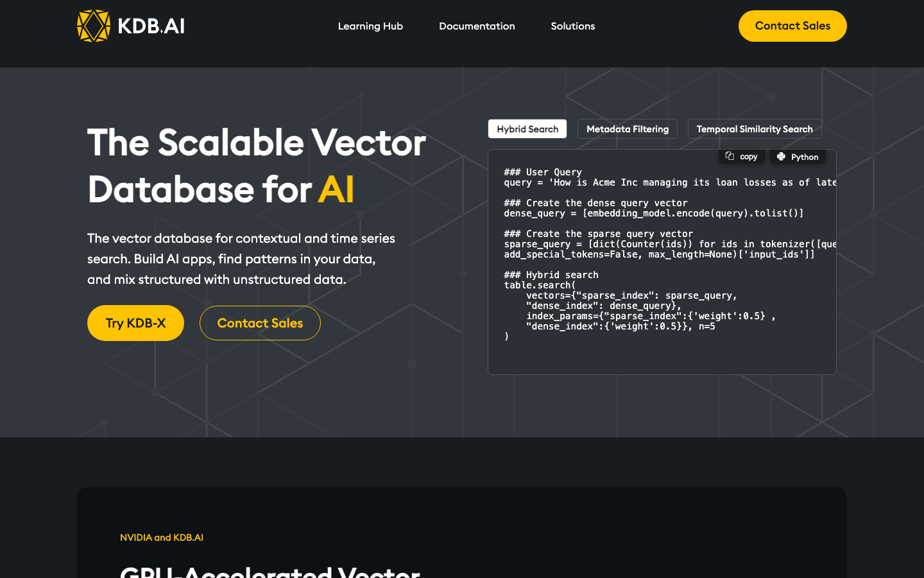Click the 'table.search(' code line
924x578 pixels.
pos(540,285)
